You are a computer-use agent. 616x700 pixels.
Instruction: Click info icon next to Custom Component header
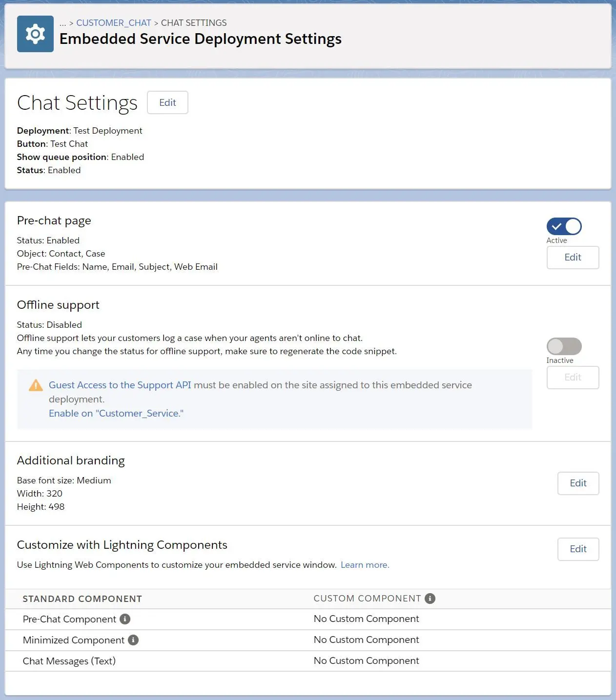(x=430, y=599)
